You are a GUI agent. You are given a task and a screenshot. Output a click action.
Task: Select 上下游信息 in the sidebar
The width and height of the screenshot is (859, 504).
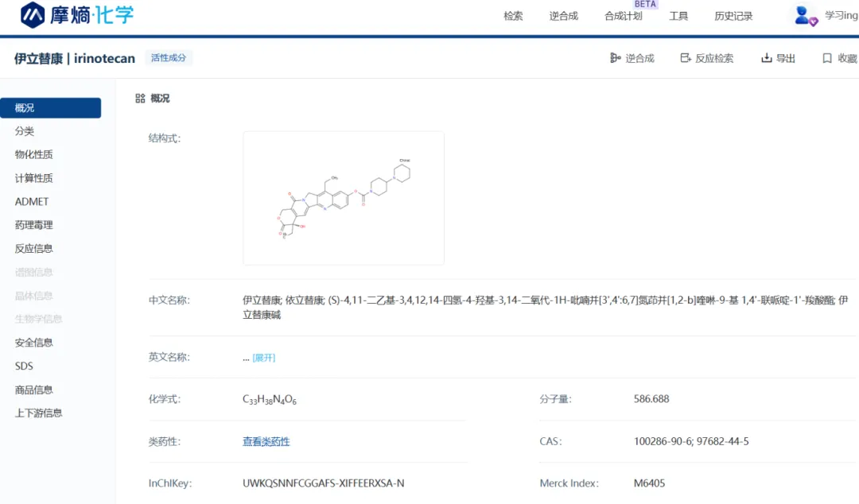point(38,413)
